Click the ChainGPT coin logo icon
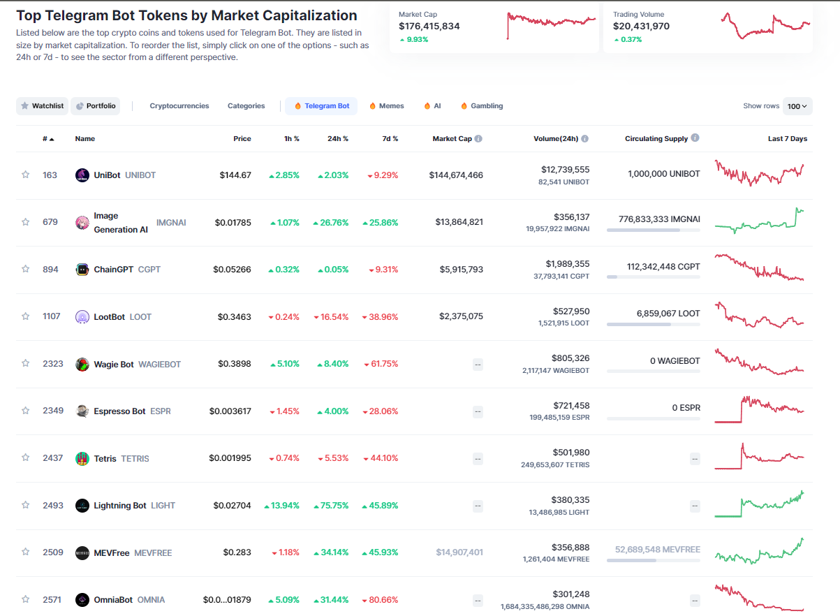840x616 pixels. coord(82,270)
